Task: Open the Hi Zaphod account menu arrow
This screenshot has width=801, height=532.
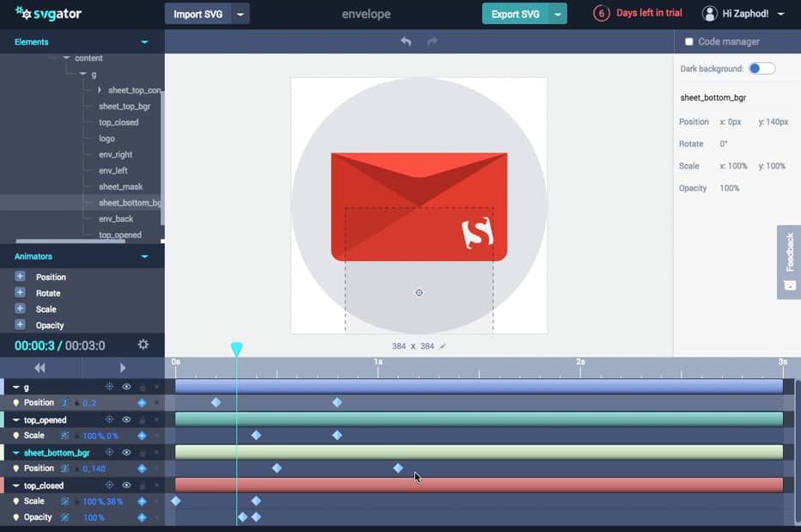Action: [780, 15]
